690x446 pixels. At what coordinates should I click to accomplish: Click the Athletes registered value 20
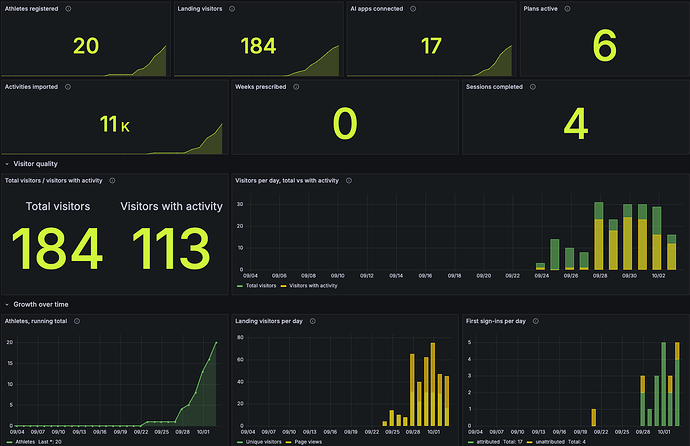coord(86,46)
